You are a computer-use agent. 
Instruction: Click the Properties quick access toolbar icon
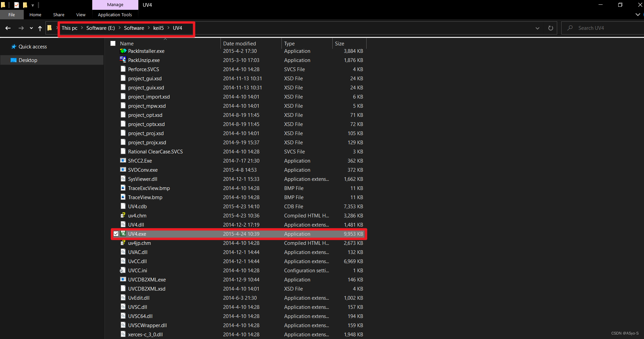17,5
